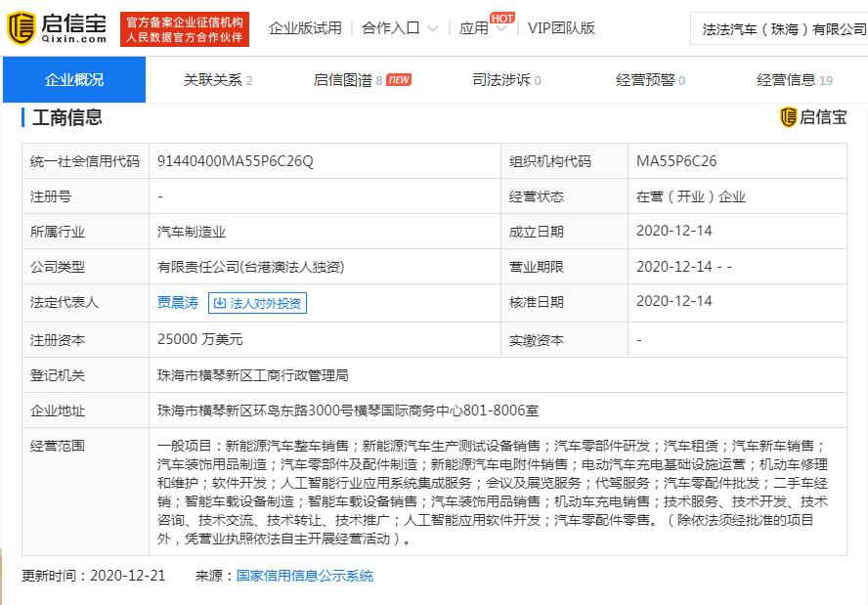Click the 启信宝 Qixin.com logo
This screenshot has height=605, width=868.
pos(57,28)
